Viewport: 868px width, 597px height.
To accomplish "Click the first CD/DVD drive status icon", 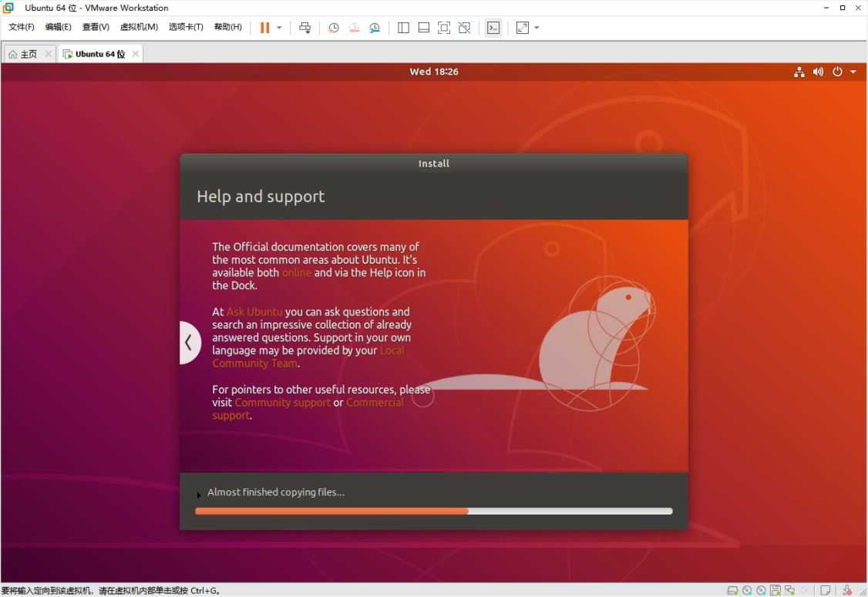I will (x=747, y=590).
